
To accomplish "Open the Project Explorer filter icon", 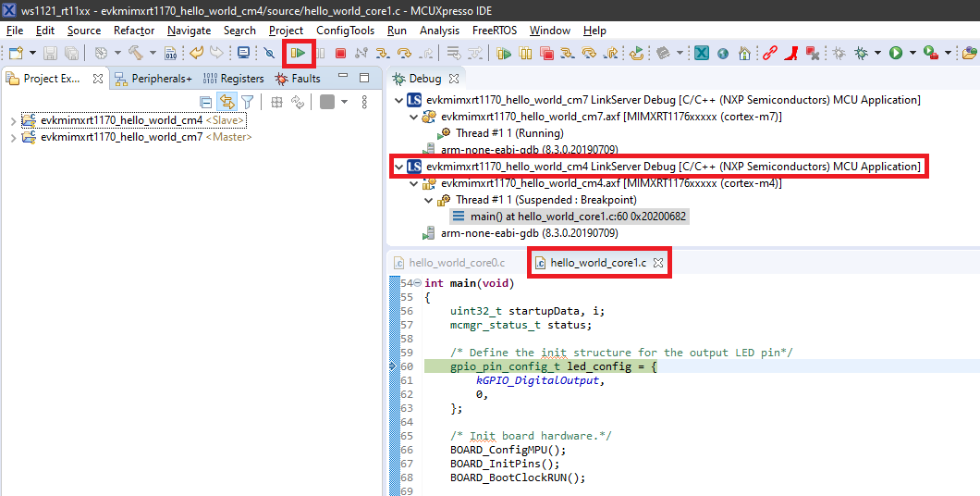I will (x=247, y=102).
